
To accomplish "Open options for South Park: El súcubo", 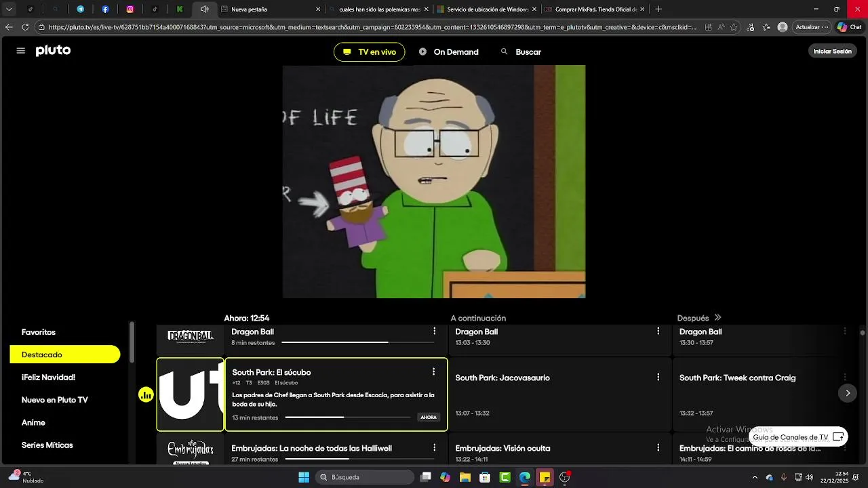I will pyautogui.click(x=433, y=372).
